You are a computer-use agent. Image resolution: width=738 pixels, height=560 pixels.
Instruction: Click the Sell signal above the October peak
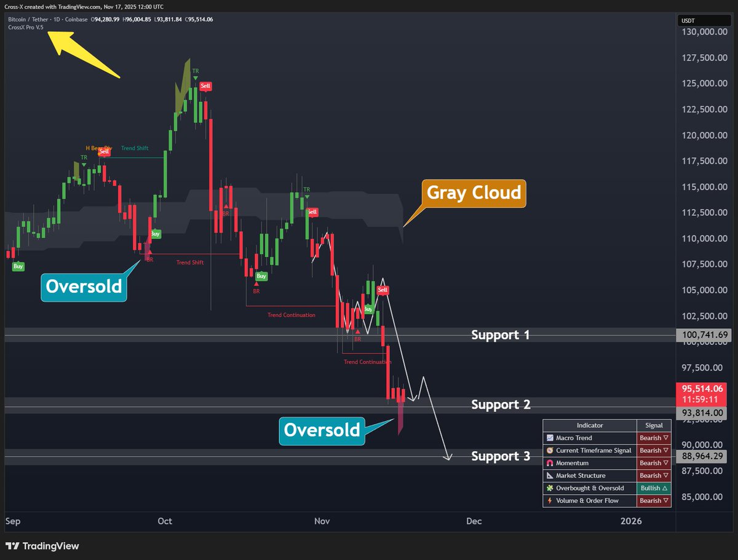point(205,86)
